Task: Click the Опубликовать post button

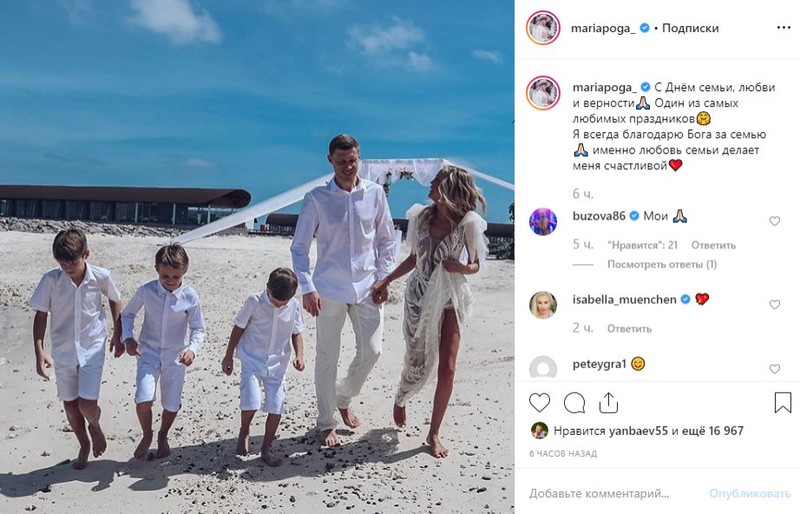Action: click(x=749, y=494)
